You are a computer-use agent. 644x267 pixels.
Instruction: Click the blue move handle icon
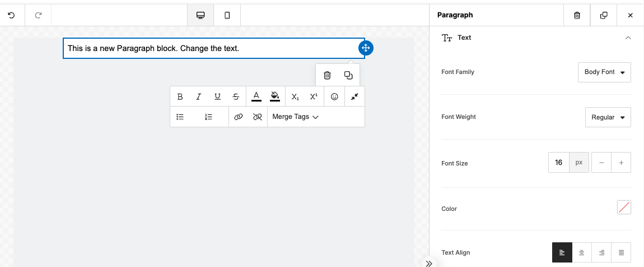pos(366,48)
